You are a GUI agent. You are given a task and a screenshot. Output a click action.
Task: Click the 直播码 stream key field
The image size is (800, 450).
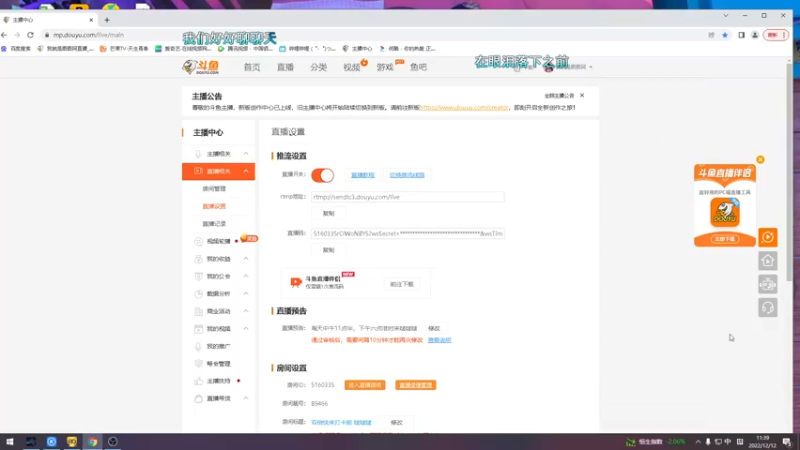tap(408, 234)
